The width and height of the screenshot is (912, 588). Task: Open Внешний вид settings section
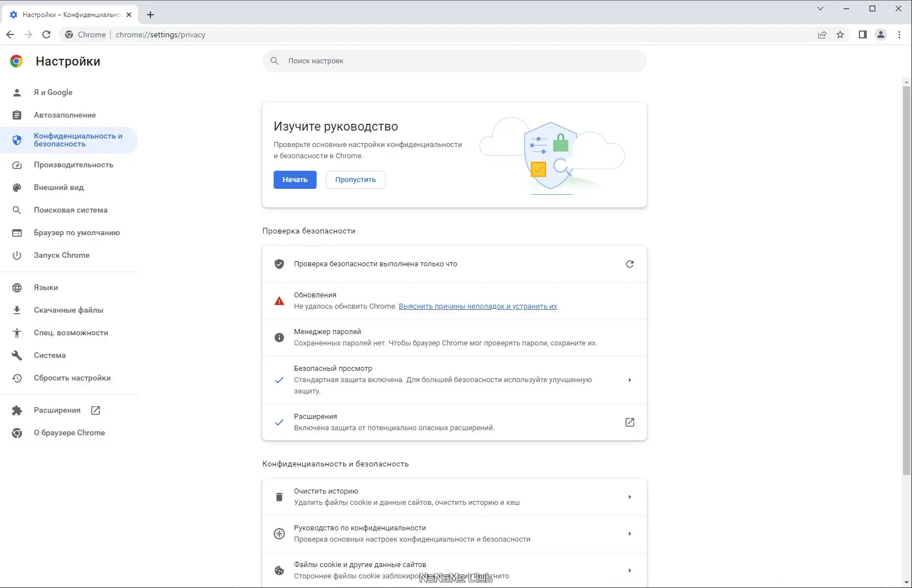59,187
